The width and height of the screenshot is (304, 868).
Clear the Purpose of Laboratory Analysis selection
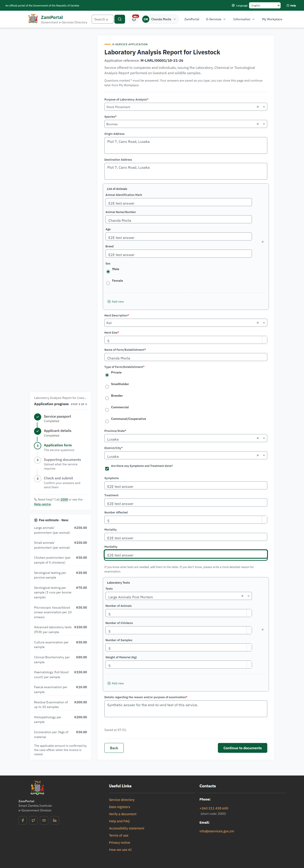(257, 107)
